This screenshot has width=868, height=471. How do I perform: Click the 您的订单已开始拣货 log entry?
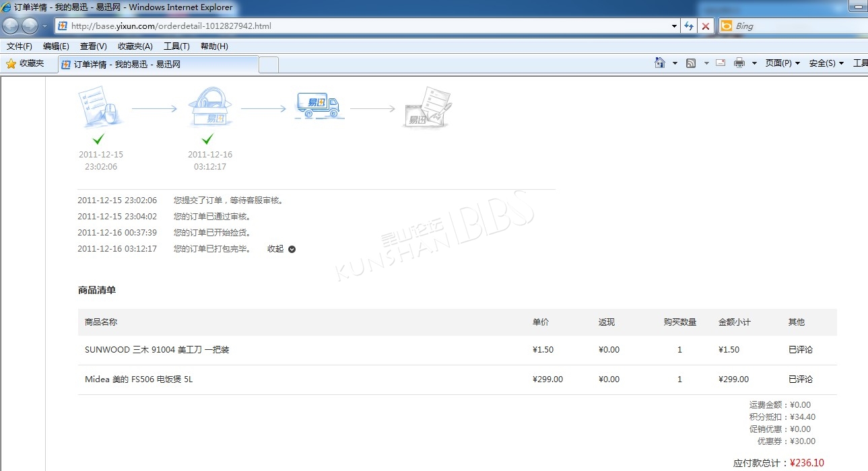tap(212, 233)
